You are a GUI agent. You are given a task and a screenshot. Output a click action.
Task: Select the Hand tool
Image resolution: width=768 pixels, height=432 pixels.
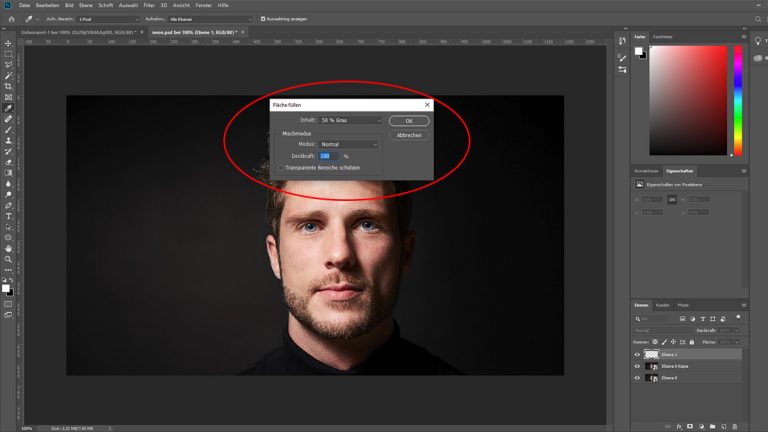(x=9, y=248)
